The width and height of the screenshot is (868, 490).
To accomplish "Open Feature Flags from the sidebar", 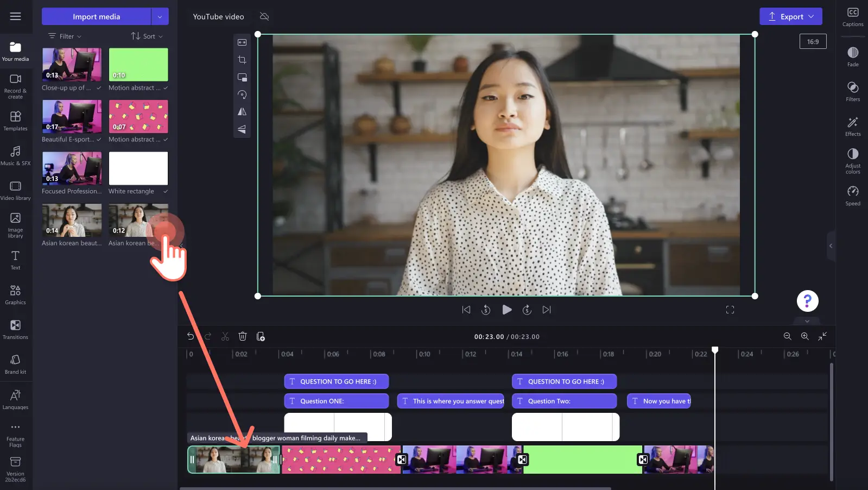I will 15,435.
